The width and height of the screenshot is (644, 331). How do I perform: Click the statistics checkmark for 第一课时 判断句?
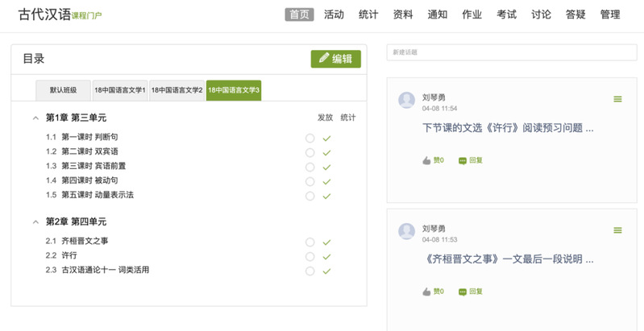click(x=326, y=139)
